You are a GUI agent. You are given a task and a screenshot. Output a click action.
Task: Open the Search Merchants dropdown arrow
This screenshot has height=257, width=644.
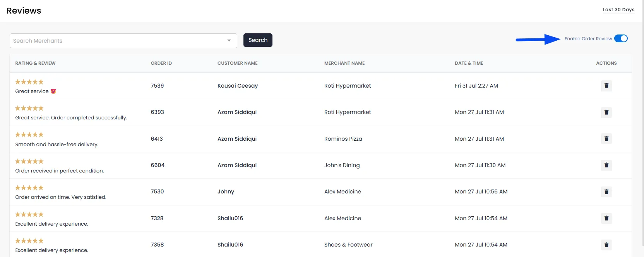coord(229,41)
